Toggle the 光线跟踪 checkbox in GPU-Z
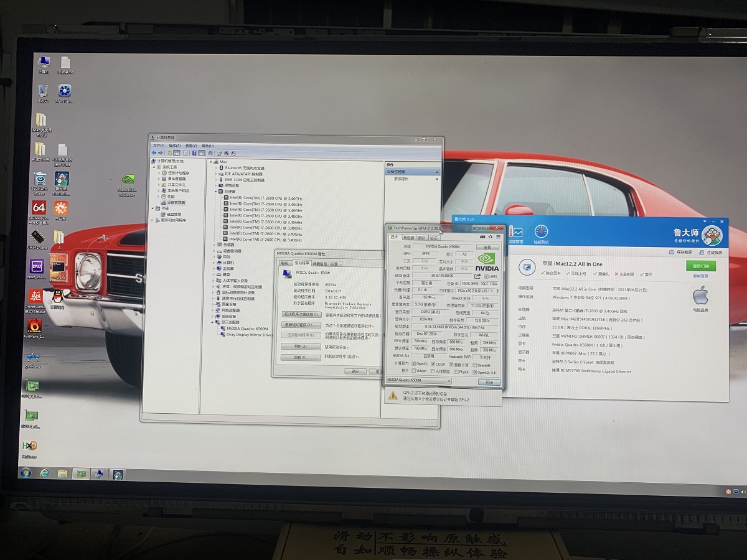The height and width of the screenshot is (560, 747). 433,371
